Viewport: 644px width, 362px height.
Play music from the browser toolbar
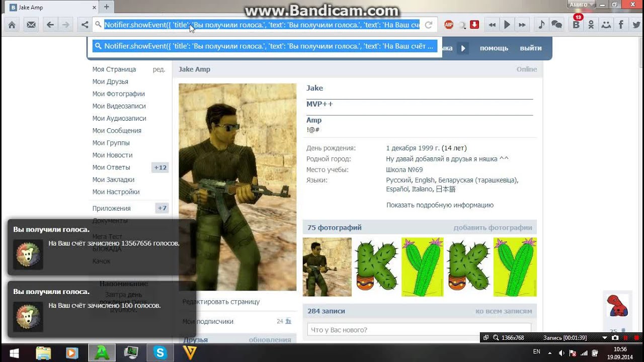(507, 25)
